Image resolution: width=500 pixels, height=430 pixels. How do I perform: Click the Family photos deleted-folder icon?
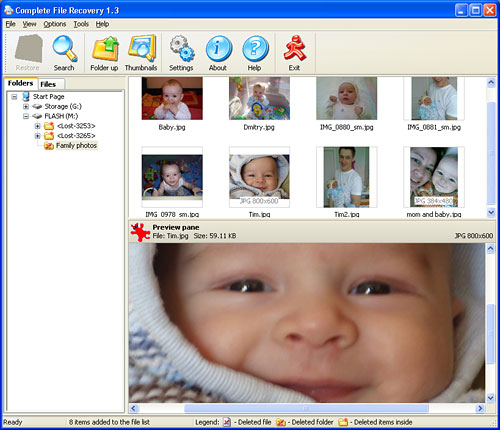click(x=49, y=146)
